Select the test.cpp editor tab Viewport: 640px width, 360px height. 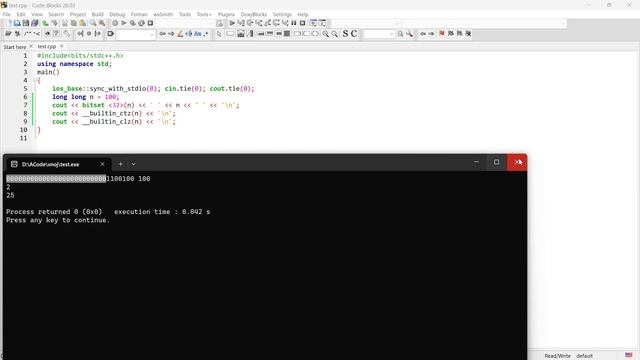47,47
